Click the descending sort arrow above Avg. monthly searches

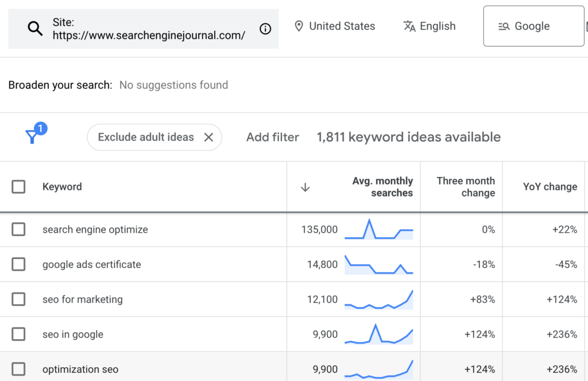[305, 187]
